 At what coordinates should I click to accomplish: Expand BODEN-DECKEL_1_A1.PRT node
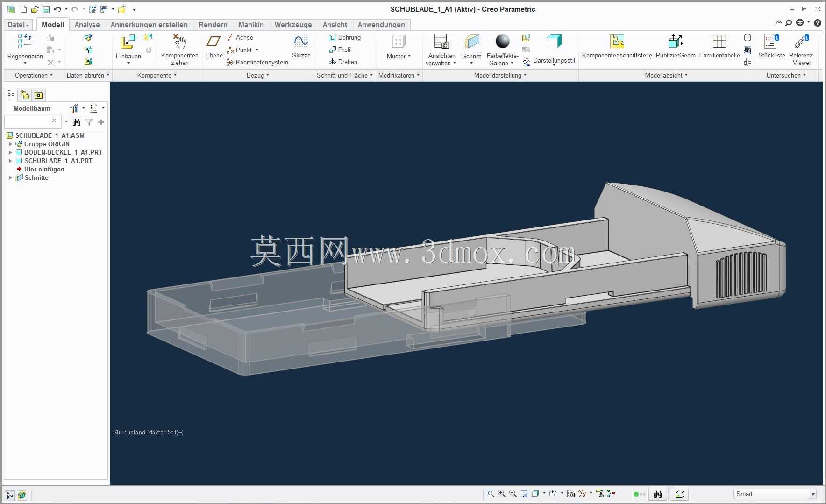coord(10,152)
